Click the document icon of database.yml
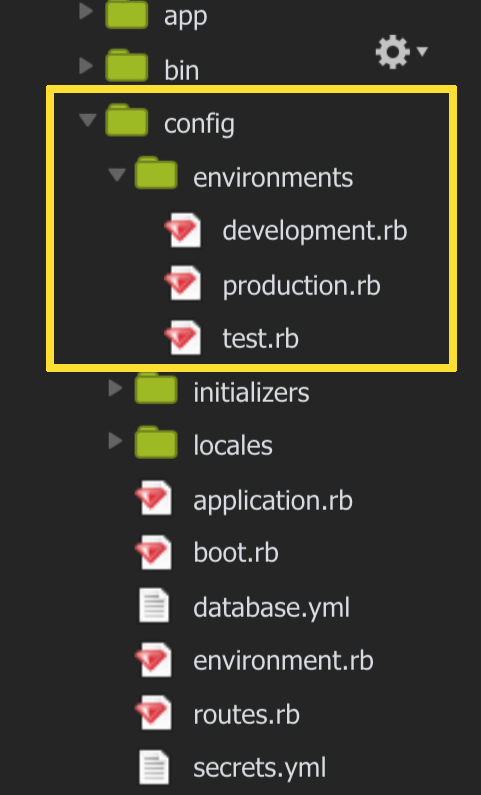The image size is (481, 795). click(154, 605)
